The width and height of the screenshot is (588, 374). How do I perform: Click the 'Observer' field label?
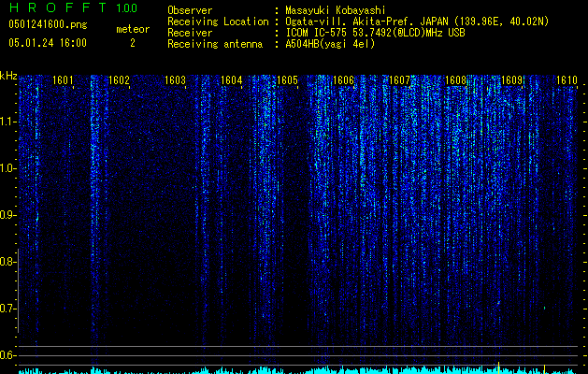click(x=190, y=10)
